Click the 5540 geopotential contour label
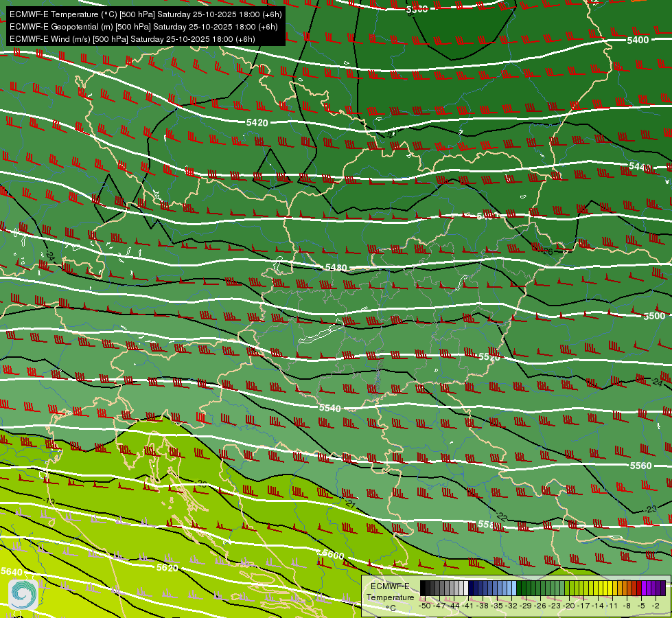The image size is (672, 618). click(x=330, y=408)
